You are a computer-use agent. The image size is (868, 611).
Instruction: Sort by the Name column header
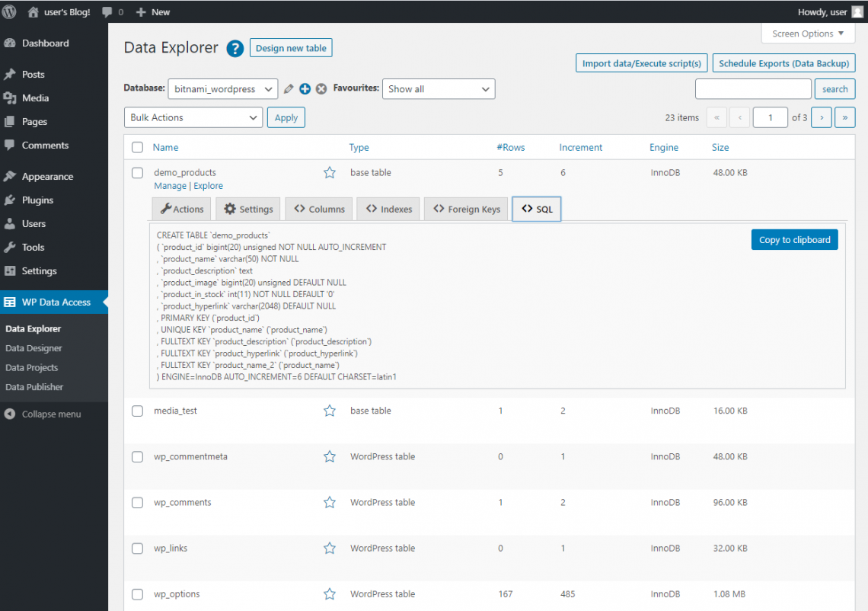[x=165, y=147]
